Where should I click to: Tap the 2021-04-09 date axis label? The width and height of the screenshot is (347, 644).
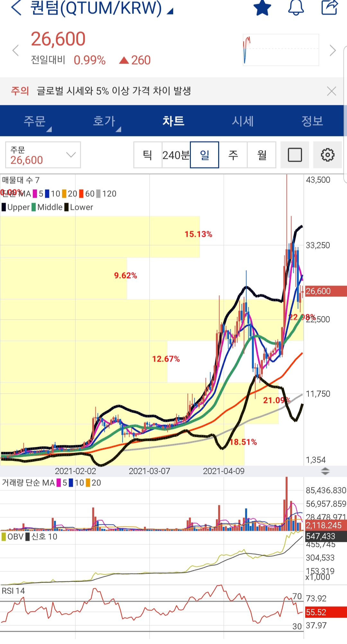[224, 471]
